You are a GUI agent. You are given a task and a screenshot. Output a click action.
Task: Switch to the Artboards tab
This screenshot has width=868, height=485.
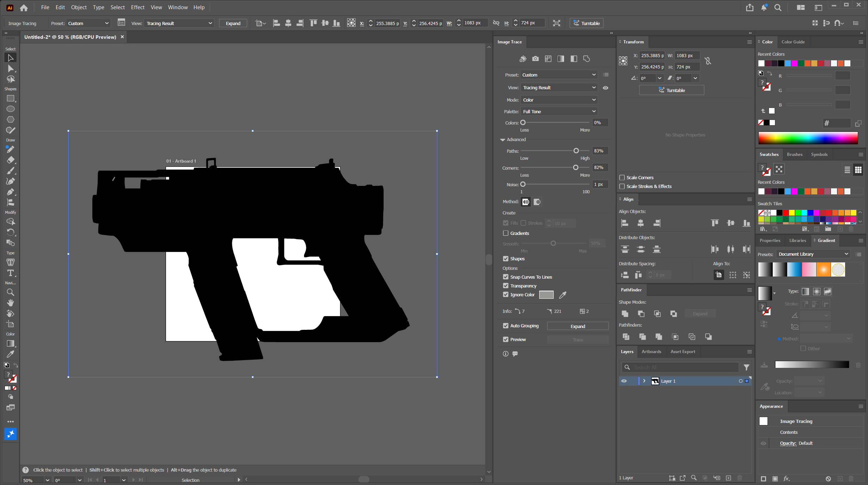651,351
